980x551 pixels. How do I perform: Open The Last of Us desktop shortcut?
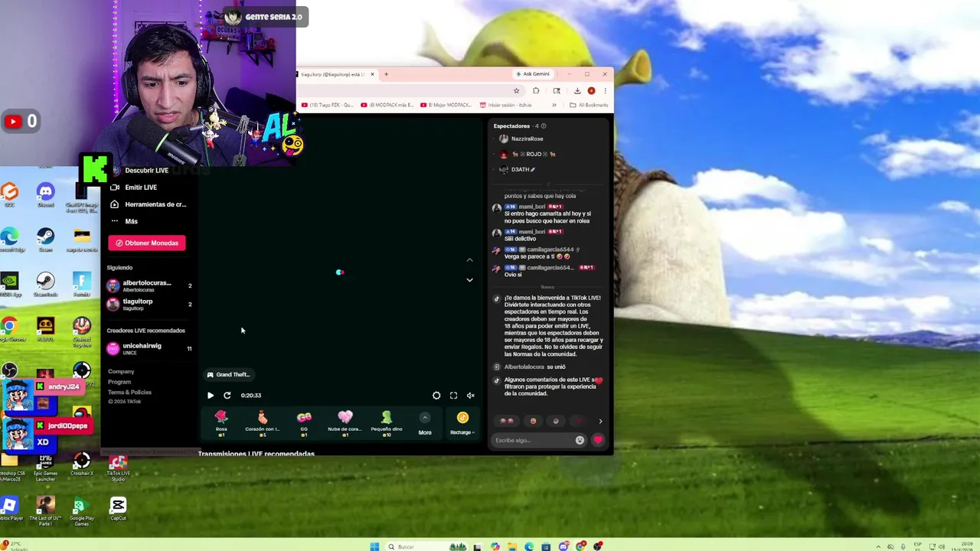[x=45, y=510]
